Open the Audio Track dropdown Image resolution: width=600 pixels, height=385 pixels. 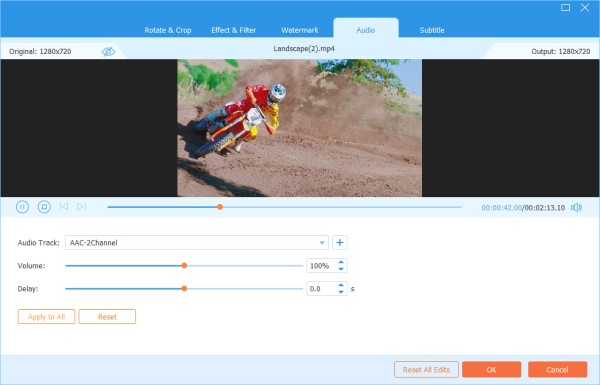197,243
